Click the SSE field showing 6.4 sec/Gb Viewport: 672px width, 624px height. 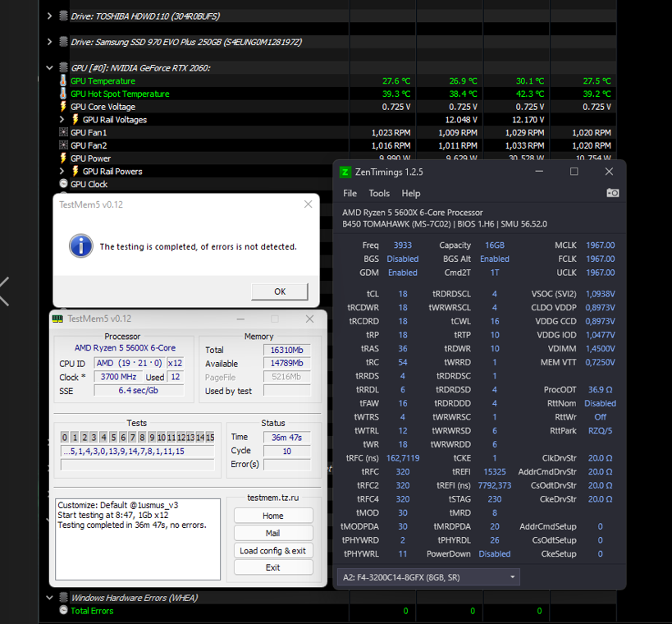[139, 391]
